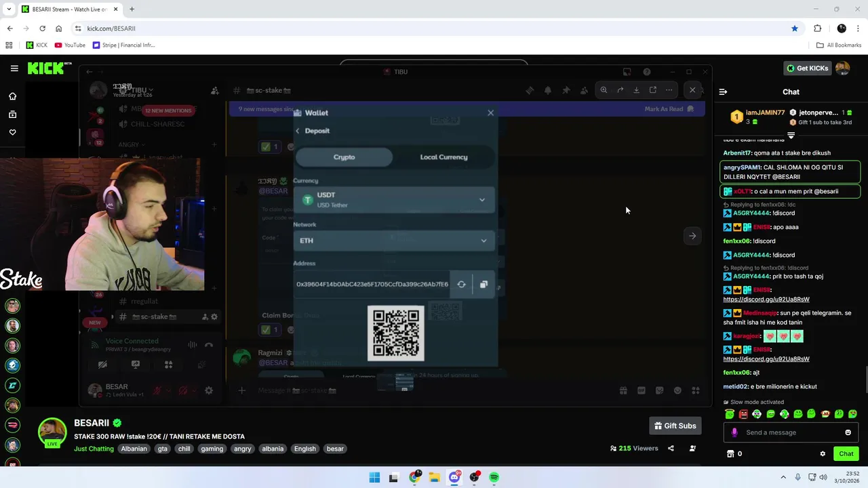Download the image in viewer toolbar
Image resolution: width=868 pixels, height=488 pixels.
[x=636, y=90]
